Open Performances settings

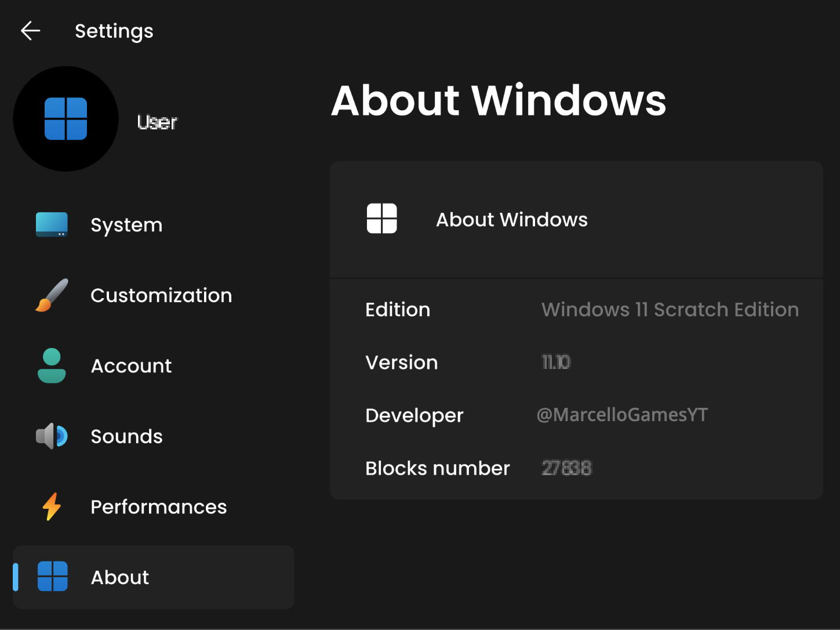(159, 507)
